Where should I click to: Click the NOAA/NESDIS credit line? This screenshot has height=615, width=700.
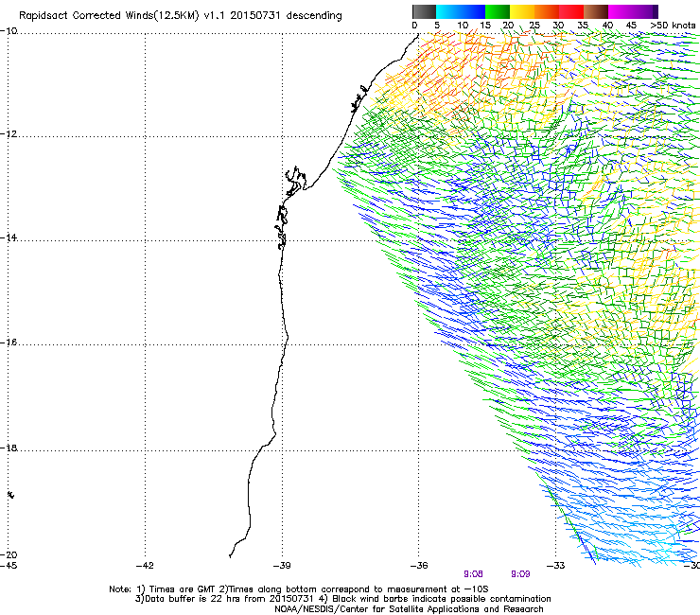pos(409,609)
